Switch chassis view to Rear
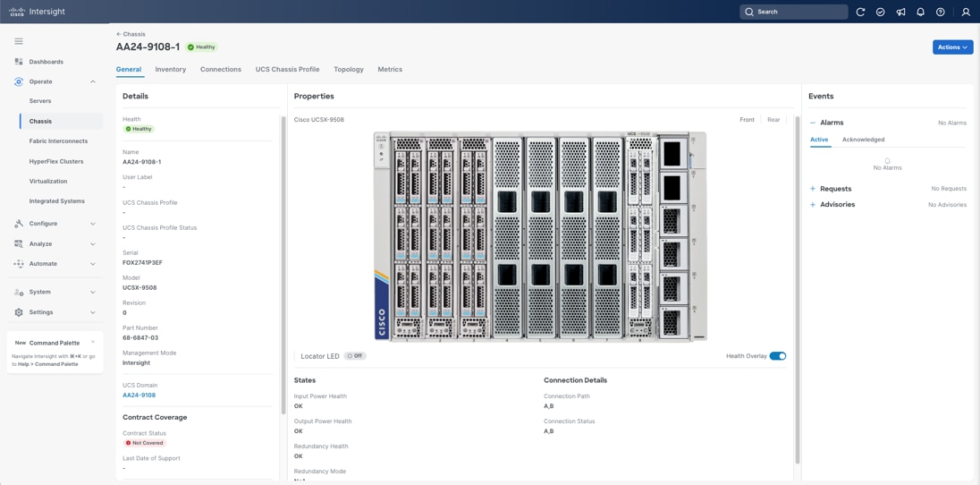Image resolution: width=980 pixels, height=485 pixels. [x=773, y=120]
